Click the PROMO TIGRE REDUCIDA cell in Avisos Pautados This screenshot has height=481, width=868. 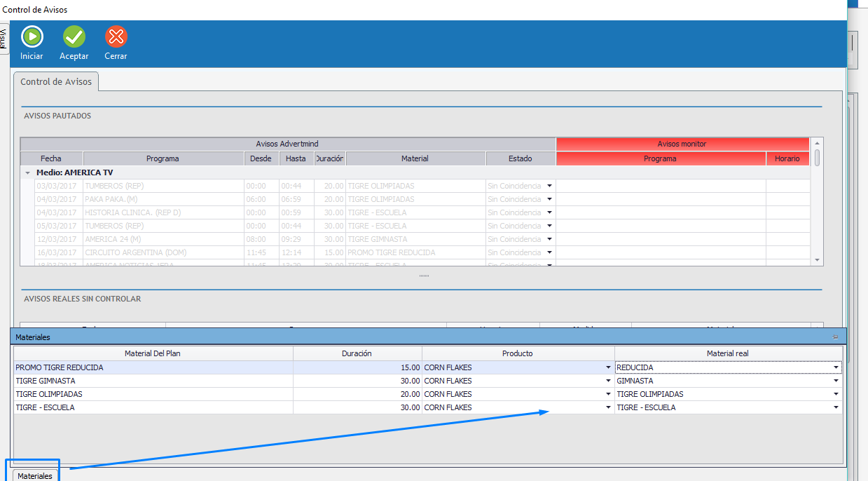(x=415, y=252)
